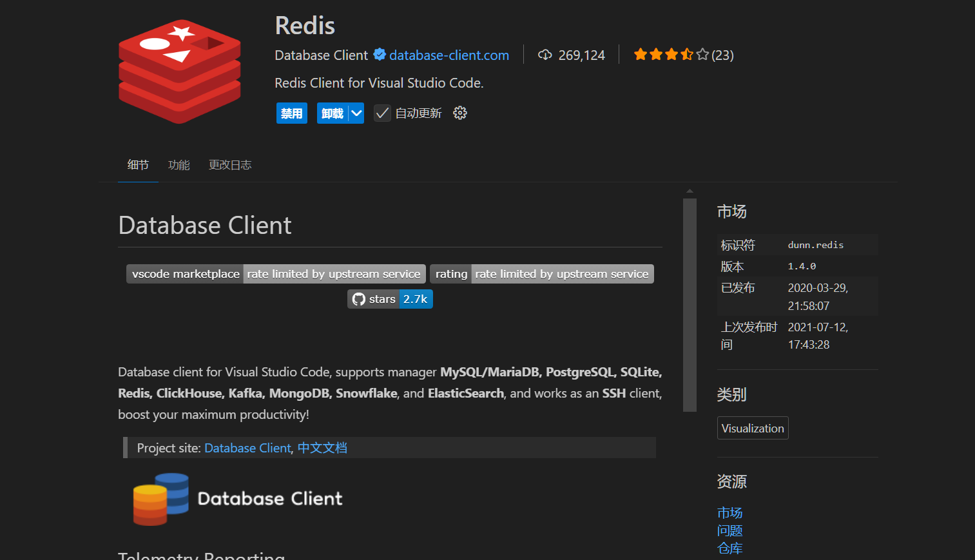Click the last release date 2021-07-12
The height and width of the screenshot is (560, 975).
818,336
